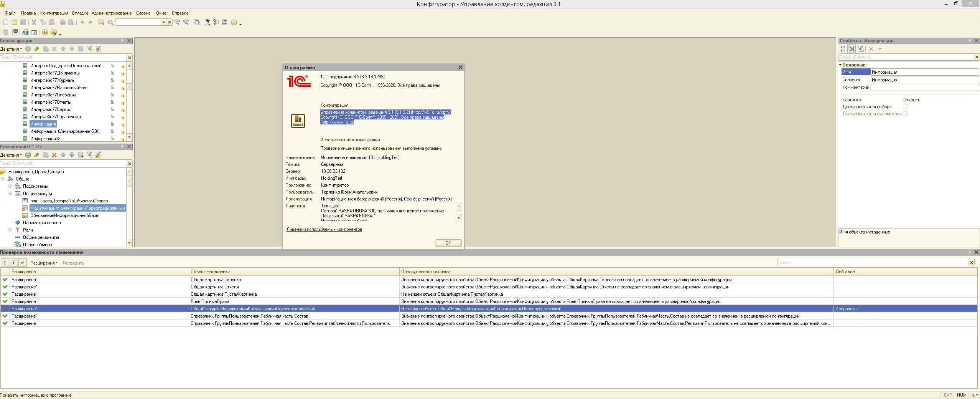Open the syntax assistant icon with graduate hat
This screenshot has height=399, width=980.
pyautogui.click(x=208, y=23)
